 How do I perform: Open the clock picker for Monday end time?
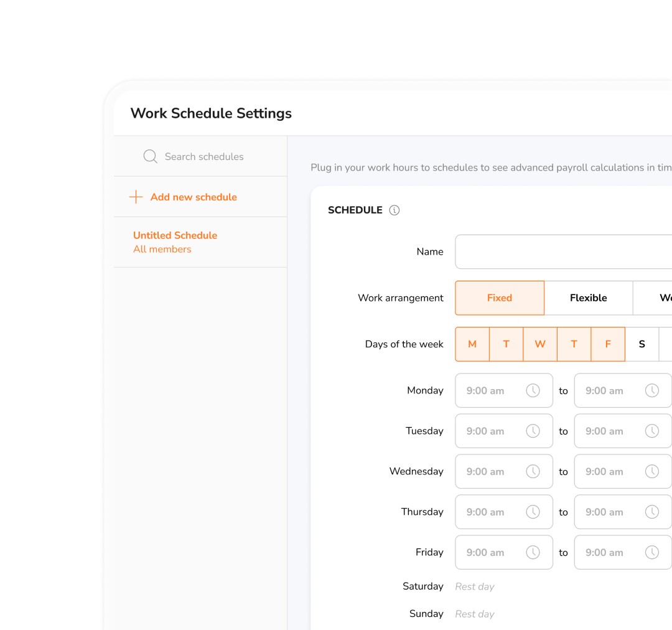click(652, 390)
